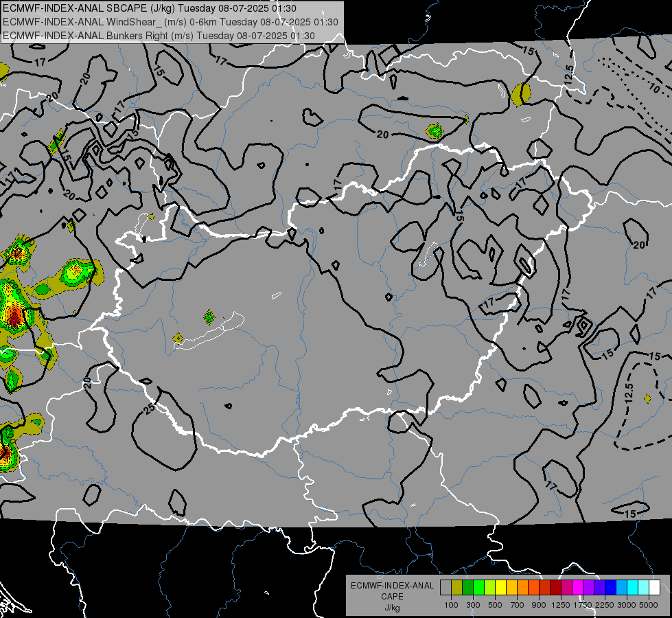672x618 pixels.
Task: Choose the bright green legend swatch
Action: click(478, 587)
